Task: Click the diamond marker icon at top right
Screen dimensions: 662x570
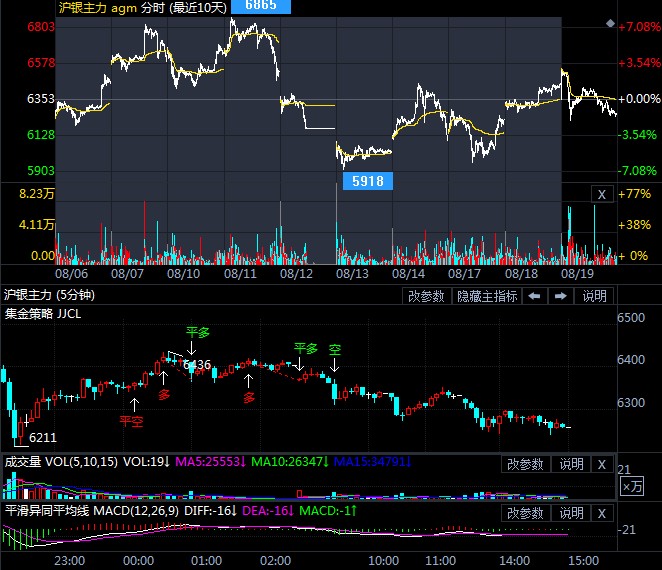Action: pos(610,23)
